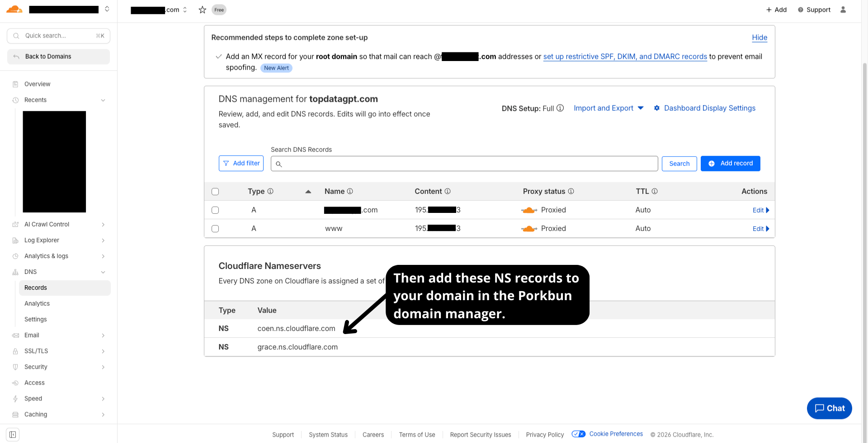Image resolution: width=868 pixels, height=443 pixels.
Task: Select Analytics under the DNS section
Action: (x=37, y=303)
